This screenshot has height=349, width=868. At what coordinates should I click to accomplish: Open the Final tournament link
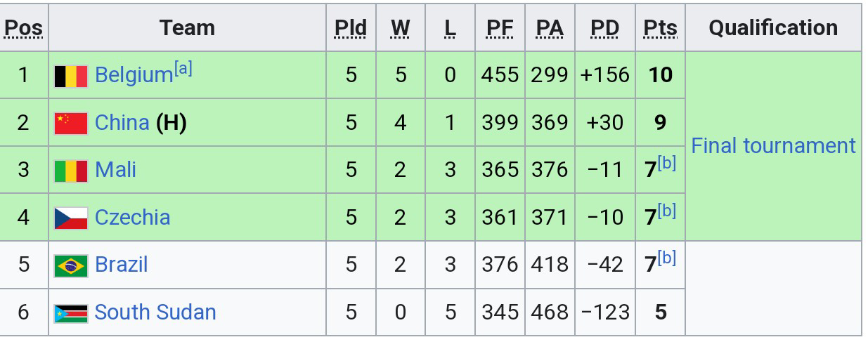pos(773,146)
